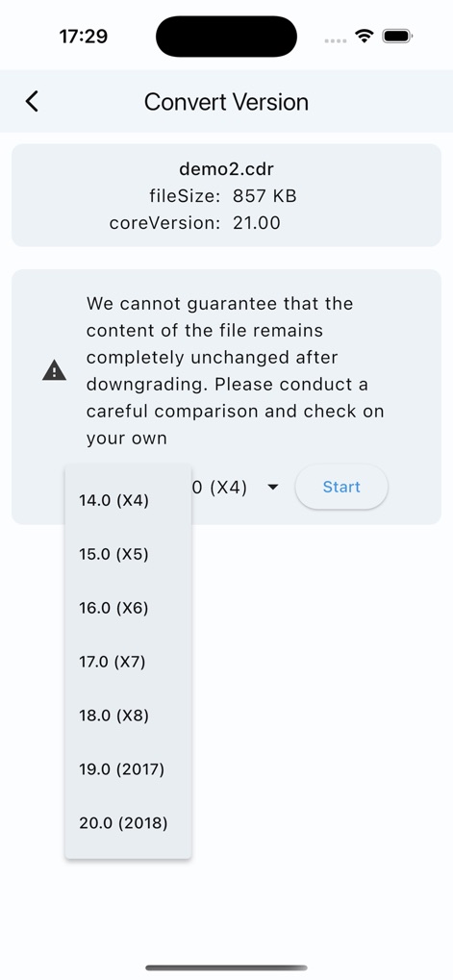Tap the coreVersion 21.00 info line

[x=195, y=222]
